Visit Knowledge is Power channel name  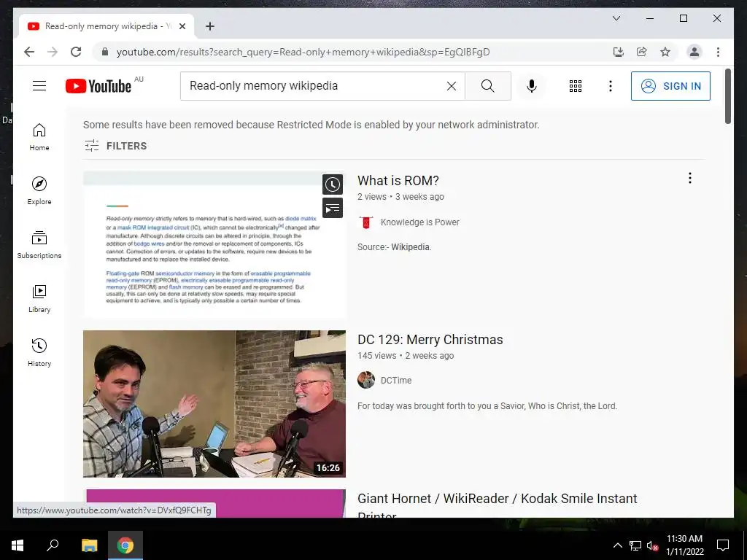(419, 222)
